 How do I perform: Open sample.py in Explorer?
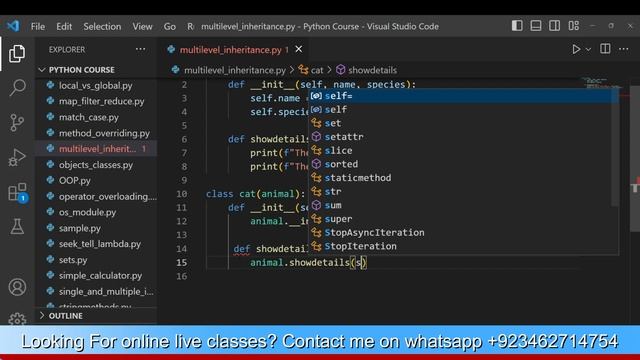tap(96, 228)
